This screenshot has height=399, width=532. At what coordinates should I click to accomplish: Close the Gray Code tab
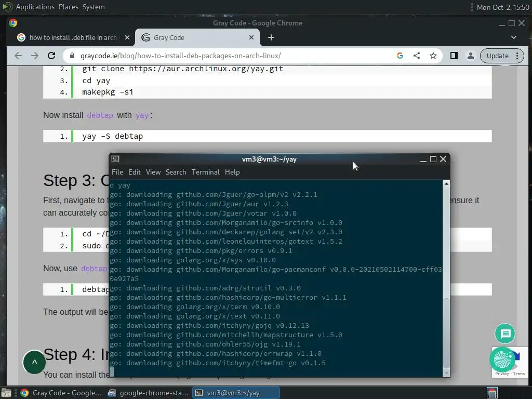tap(251, 37)
